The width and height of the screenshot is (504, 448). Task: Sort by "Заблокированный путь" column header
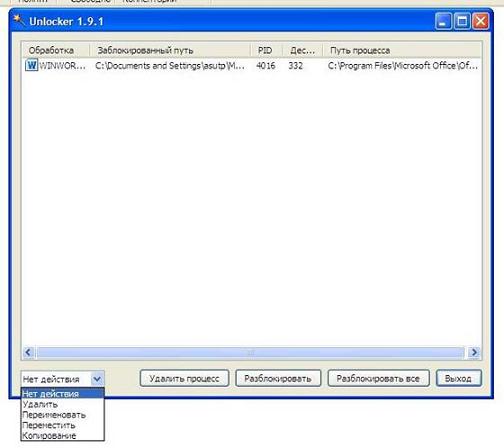point(170,50)
